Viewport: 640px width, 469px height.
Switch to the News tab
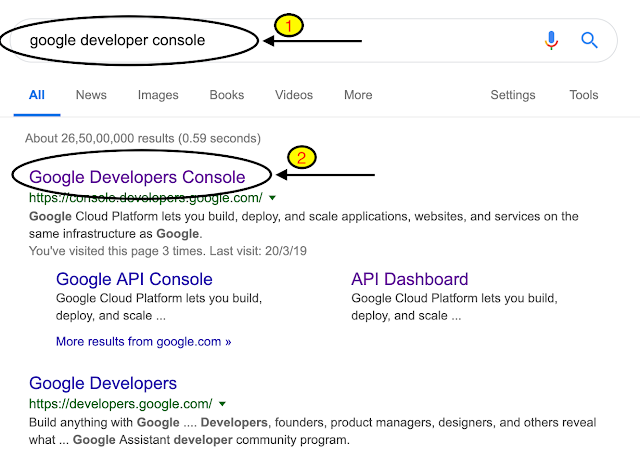pos(91,95)
